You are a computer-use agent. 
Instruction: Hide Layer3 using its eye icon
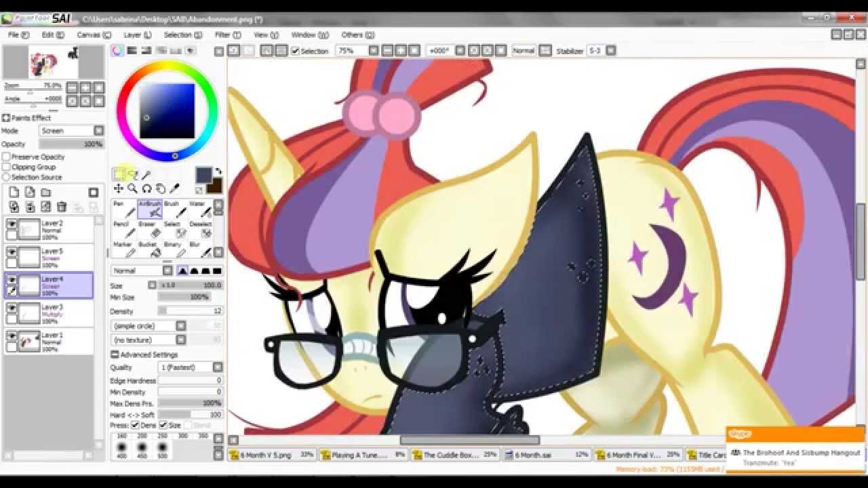[12, 308]
